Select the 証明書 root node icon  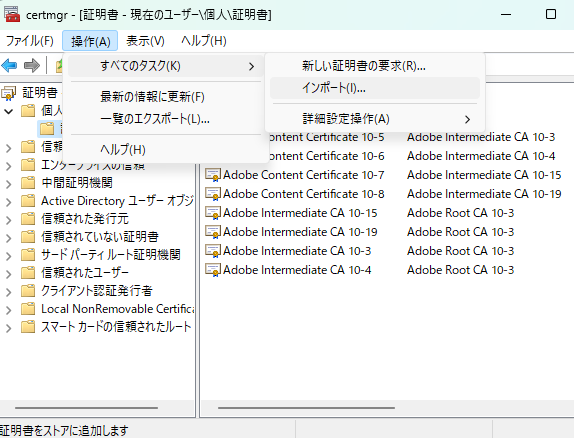8,93
